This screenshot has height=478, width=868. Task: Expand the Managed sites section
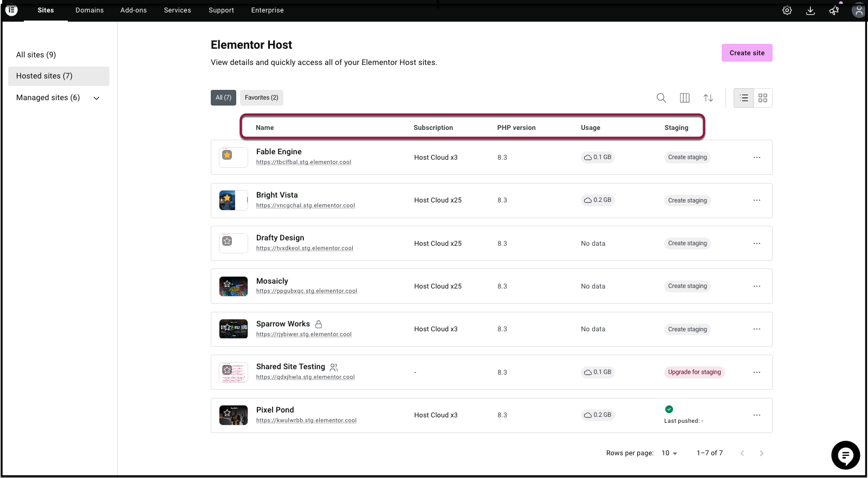[96, 98]
